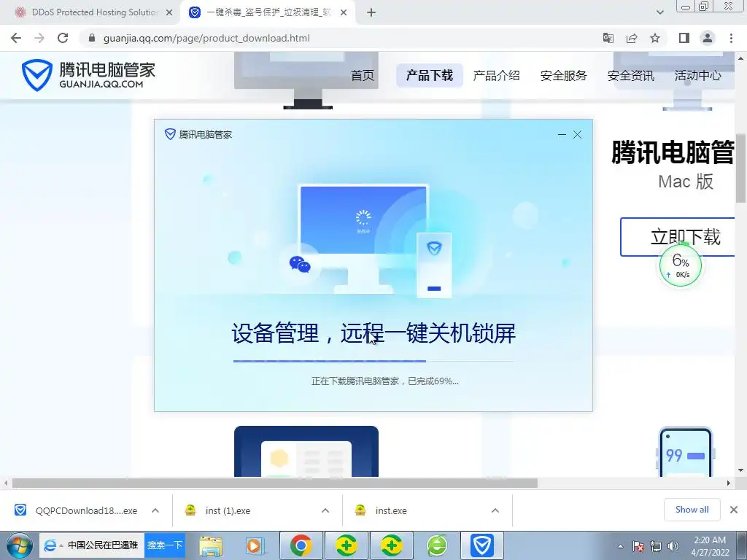The height and width of the screenshot is (560, 747).
Task: Click the forward navigation arrow
Action: (39, 38)
